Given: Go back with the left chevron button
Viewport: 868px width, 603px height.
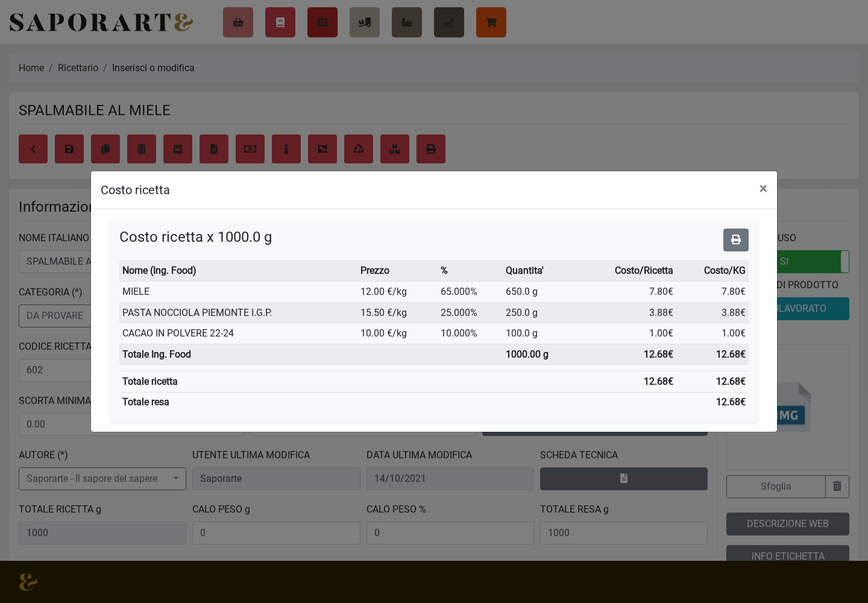Looking at the screenshot, I should click(33, 149).
